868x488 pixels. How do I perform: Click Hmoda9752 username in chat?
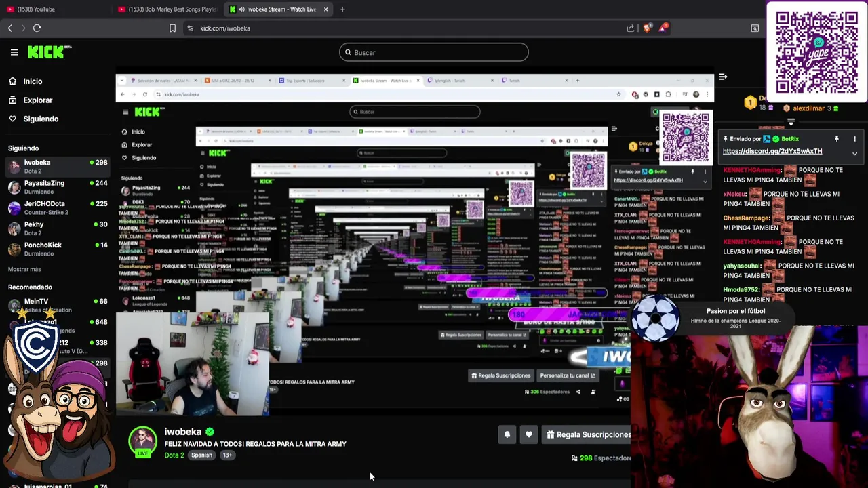pos(742,289)
